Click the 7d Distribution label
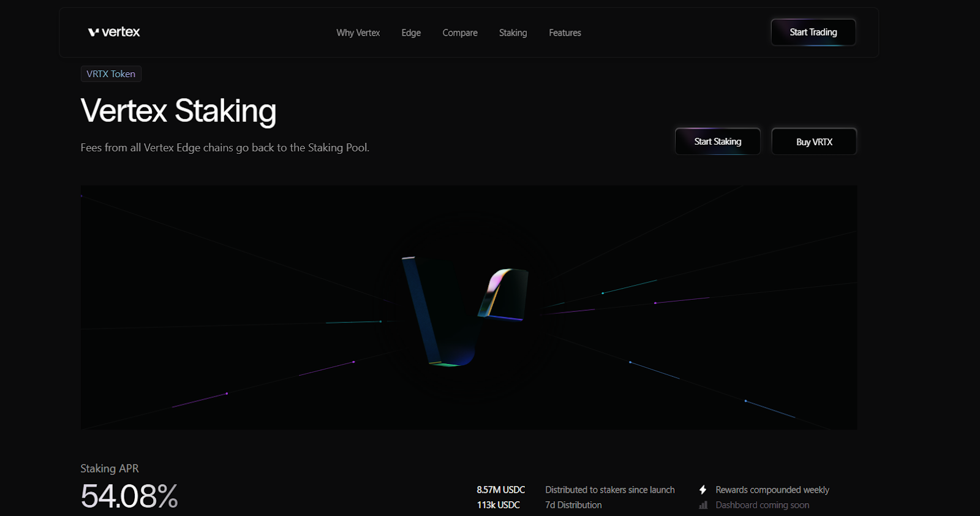980x516 pixels. (x=573, y=505)
